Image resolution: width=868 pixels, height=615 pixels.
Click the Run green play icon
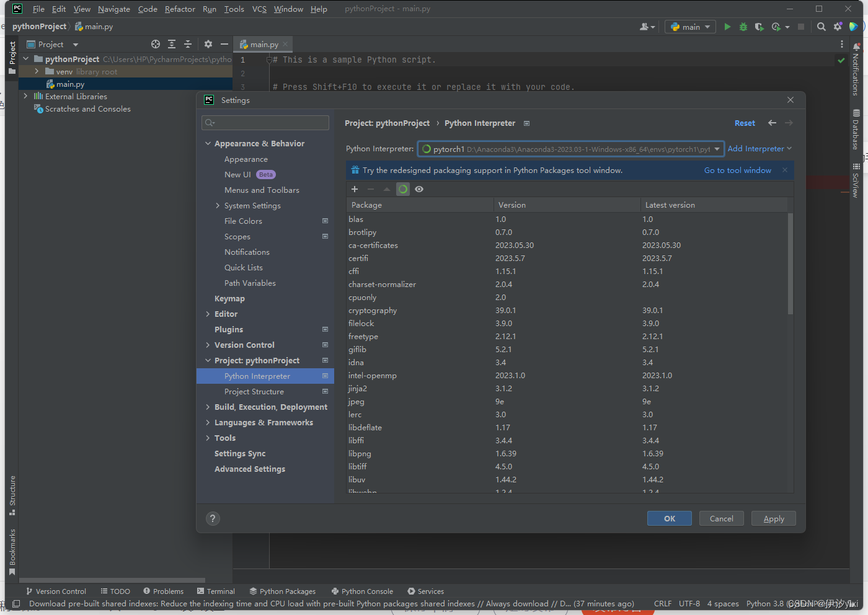727,27
